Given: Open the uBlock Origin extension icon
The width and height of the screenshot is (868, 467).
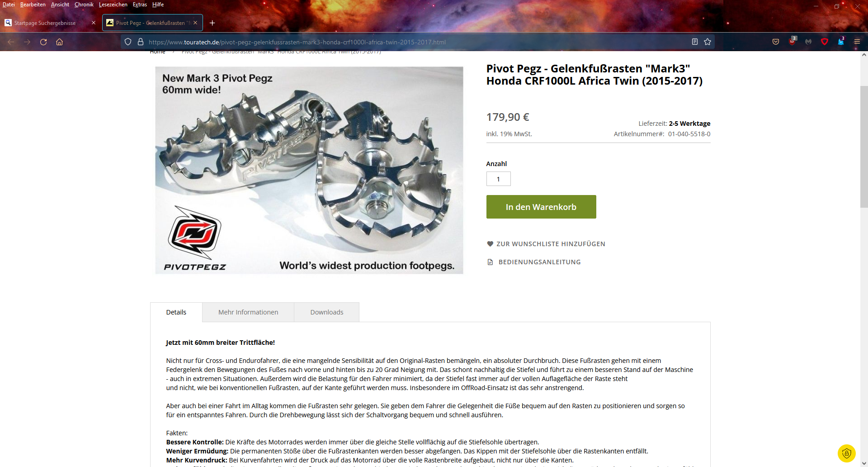Looking at the screenshot, I should coord(793,41).
